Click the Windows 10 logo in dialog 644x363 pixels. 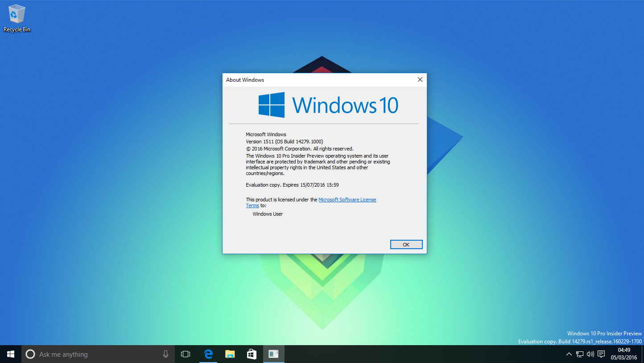click(328, 105)
